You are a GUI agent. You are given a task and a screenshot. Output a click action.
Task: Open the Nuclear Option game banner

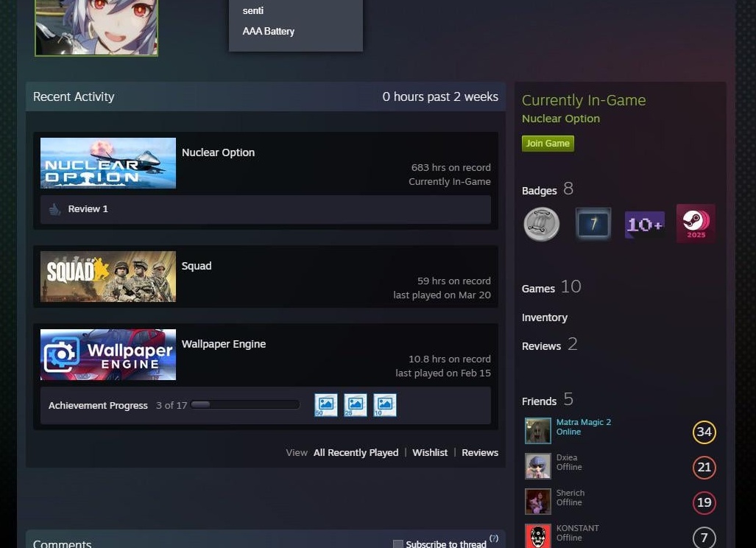click(108, 163)
